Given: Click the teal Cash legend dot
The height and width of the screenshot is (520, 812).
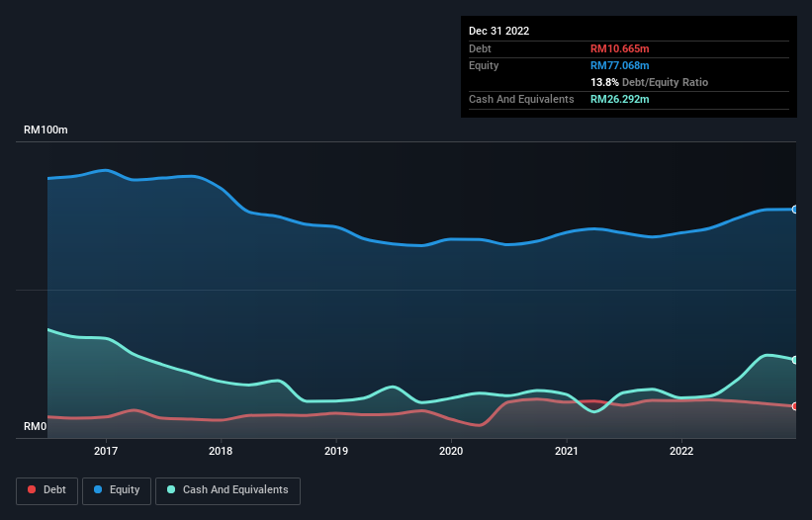Looking at the screenshot, I should point(171,489).
